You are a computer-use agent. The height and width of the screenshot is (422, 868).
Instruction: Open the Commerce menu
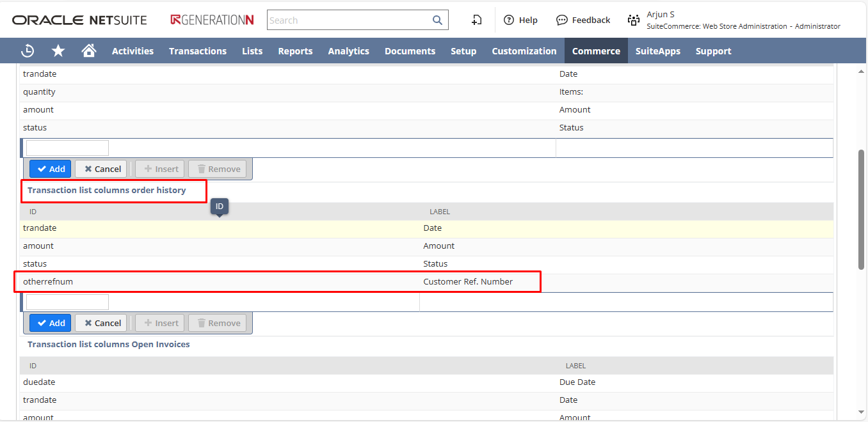596,51
